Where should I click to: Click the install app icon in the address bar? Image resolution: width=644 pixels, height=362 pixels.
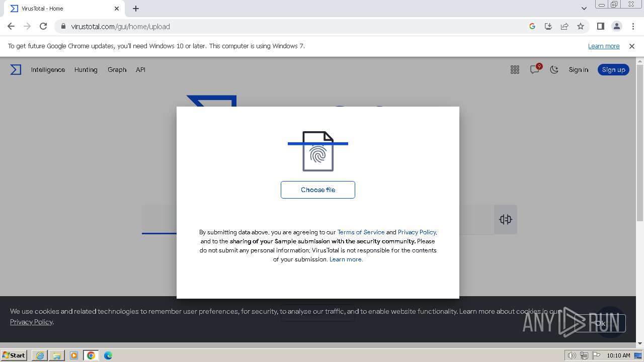[548, 26]
